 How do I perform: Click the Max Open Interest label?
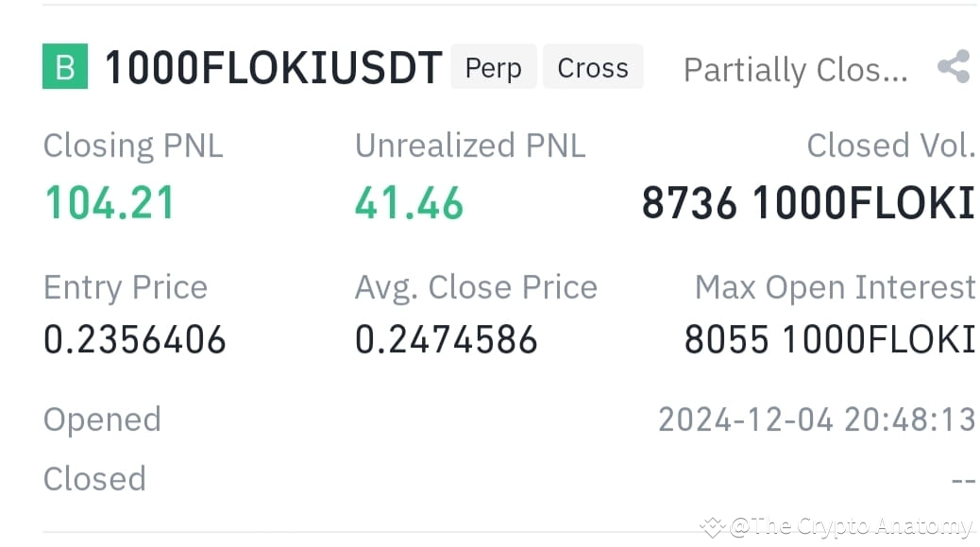(835, 288)
